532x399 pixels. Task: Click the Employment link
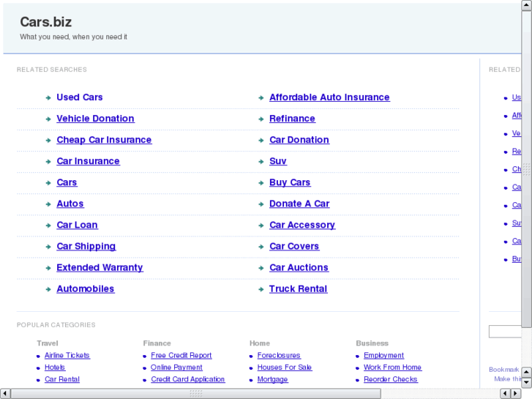click(383, 356)
